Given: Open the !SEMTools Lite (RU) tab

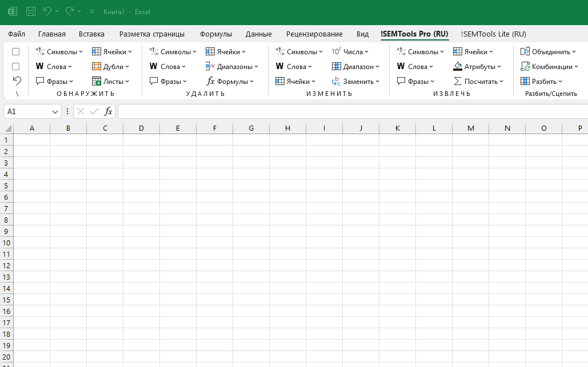Looking at the screenshot, I should pyautogui.click(x=493, y=34).
